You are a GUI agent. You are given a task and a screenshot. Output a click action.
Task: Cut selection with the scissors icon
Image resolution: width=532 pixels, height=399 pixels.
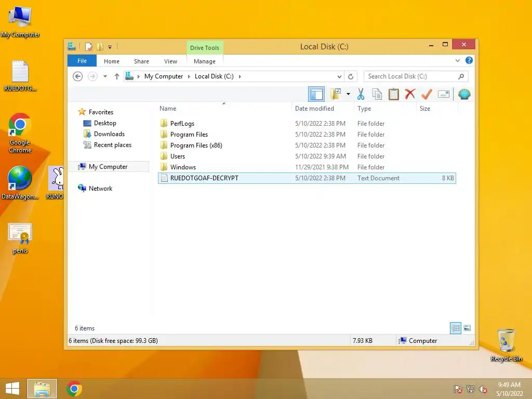[361, 94]
